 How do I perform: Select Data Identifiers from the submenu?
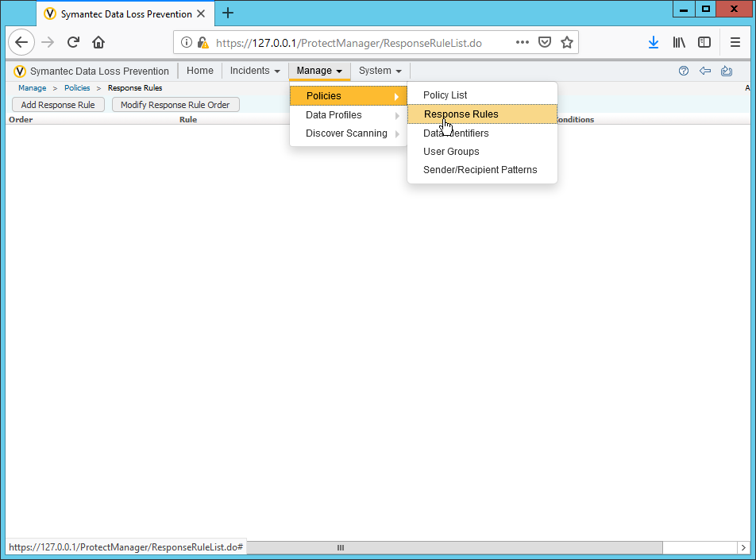click(482, 133)
